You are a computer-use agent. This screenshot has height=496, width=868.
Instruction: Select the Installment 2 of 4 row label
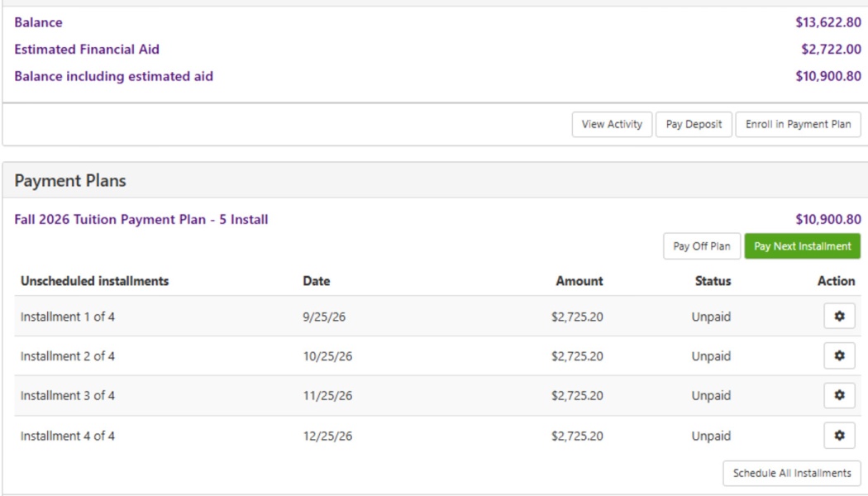(68, 356)
